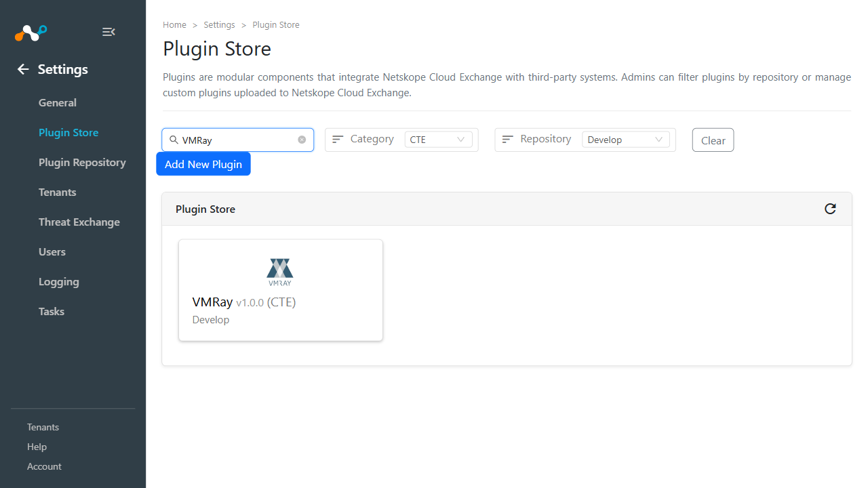Screen dimensions: 868x488
Task: Open Threat Exchange settings
Action: tap(79, 222)
